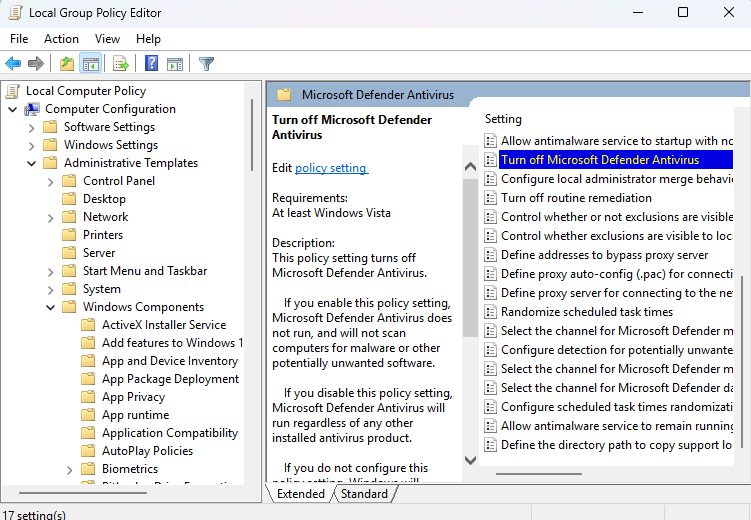Click the Computer Configuration computer icon
This screenshot has width=751, height=520.
click(32, 109)
